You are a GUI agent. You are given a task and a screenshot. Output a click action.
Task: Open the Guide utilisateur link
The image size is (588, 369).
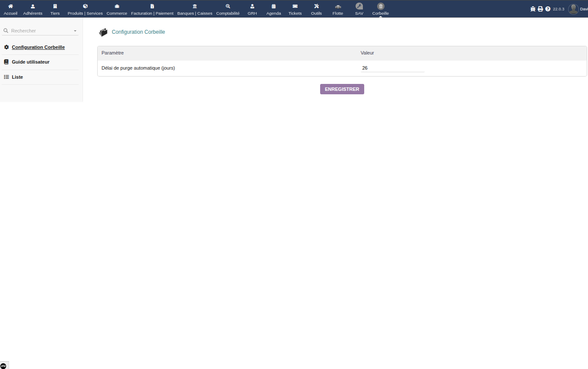(x=31, y=62)
